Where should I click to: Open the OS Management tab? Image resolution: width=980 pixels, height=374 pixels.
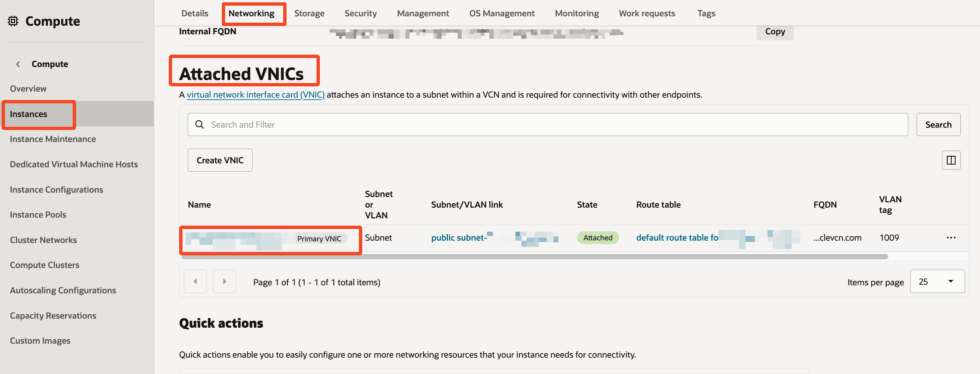(501, 13)
